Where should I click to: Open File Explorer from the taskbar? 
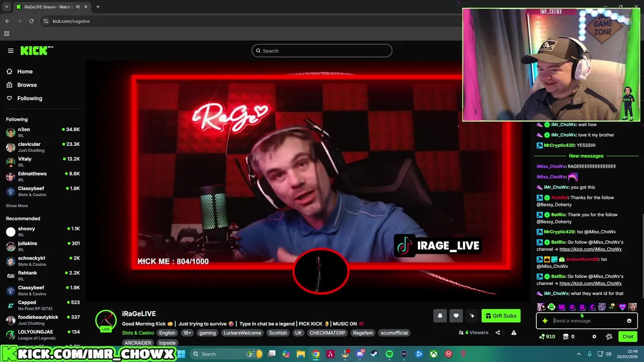click(301, 354)
